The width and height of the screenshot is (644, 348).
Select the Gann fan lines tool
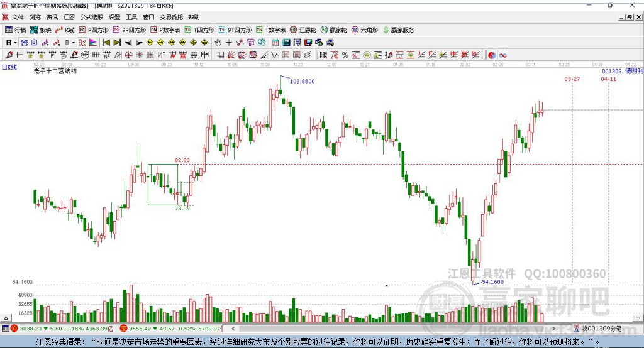point(231,55)
